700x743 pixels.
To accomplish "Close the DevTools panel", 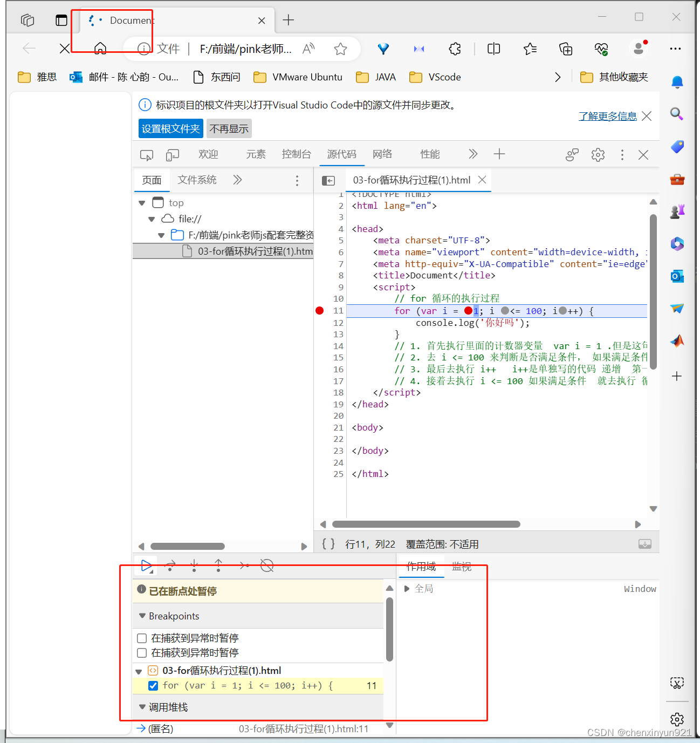I will coord(643,155).
